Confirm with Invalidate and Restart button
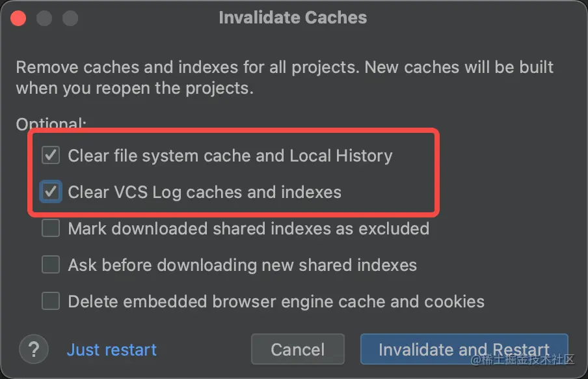This screenshot has height=379, width=588. [464, 349]
